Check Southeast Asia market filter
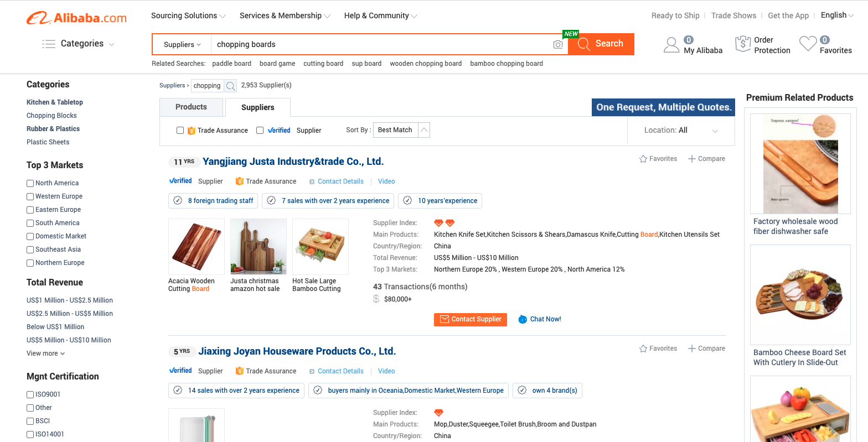 30,249
